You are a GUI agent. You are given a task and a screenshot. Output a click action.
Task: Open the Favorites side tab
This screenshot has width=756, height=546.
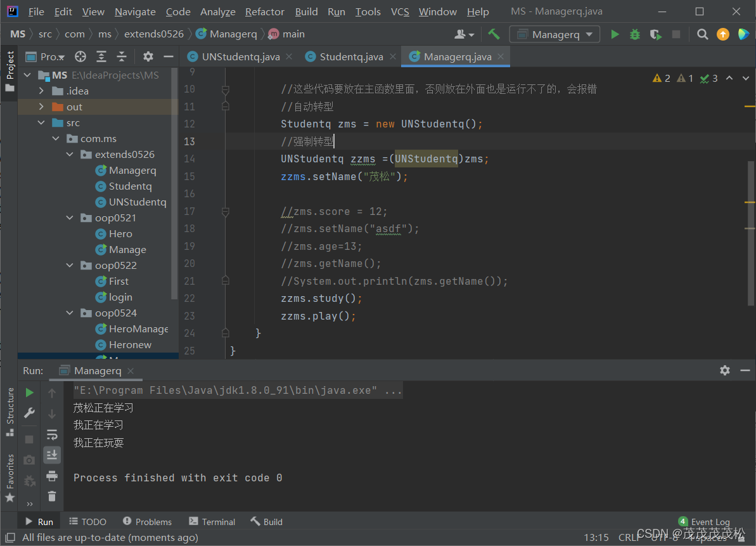coord(10,478)
